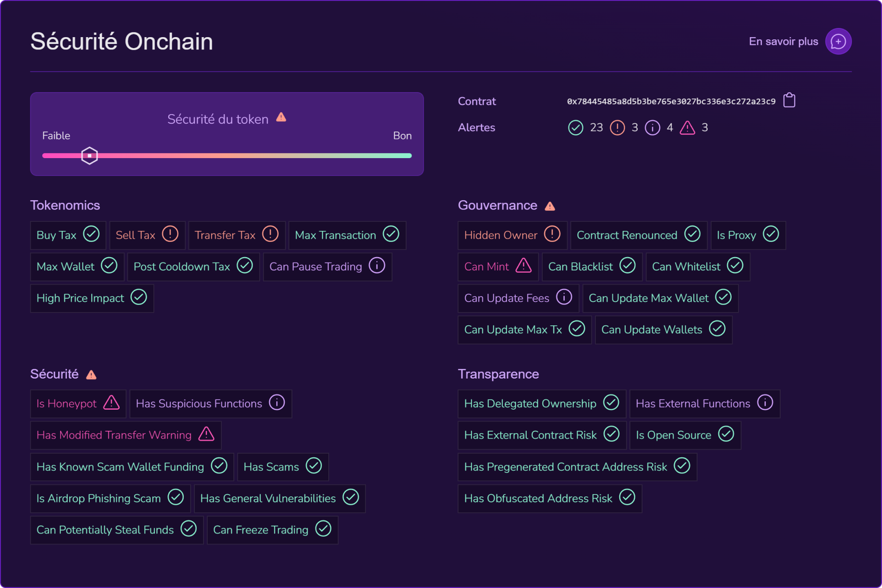Select the Has Delegated Ownership badge
This screenshot has width=882, height=588.
tap(542, 404)
